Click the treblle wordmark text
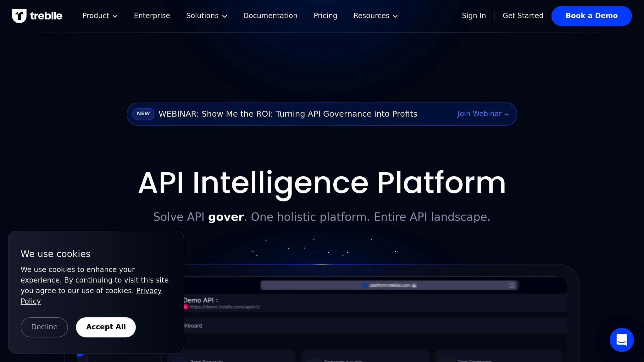The width and height of the screenshot is (644, 362). (x=46, y=16)
